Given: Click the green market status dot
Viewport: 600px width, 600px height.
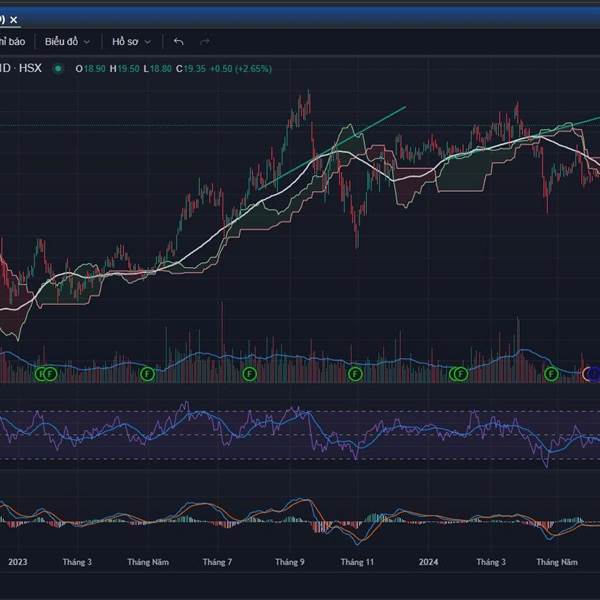Looking at the screenshot, I should coord(58,68).
